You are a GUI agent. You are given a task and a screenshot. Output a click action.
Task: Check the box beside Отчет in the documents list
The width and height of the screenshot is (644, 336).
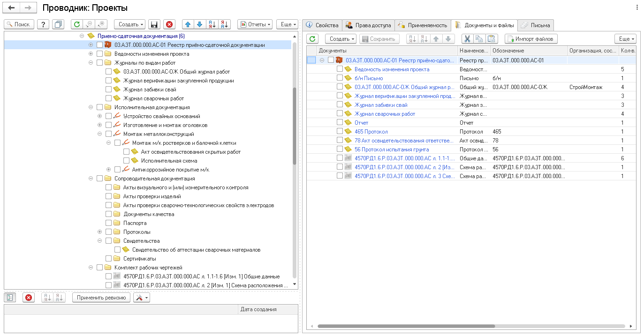(340, 123)
